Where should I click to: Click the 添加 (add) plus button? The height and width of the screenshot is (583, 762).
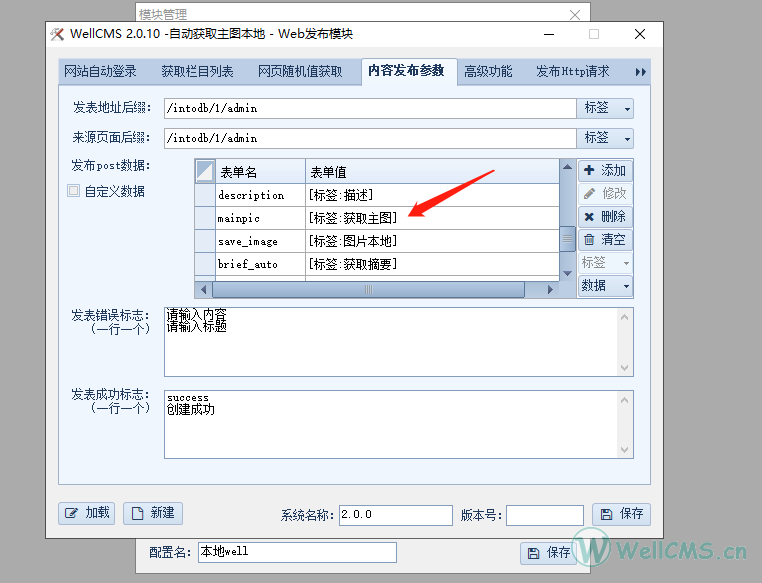(605, 171)
